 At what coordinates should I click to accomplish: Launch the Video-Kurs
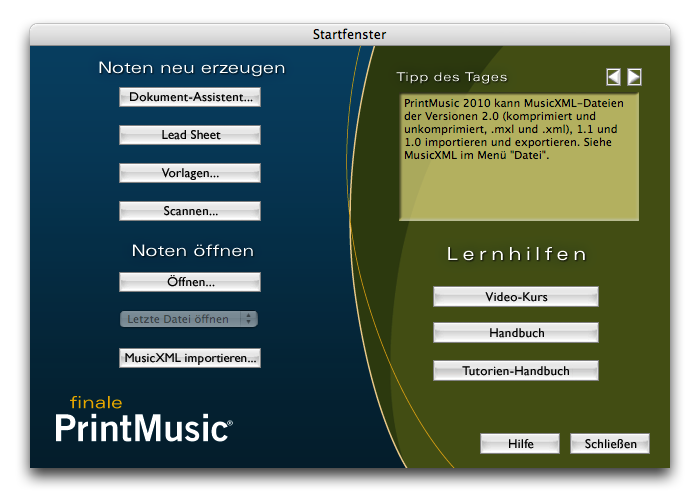click(516, 297)
